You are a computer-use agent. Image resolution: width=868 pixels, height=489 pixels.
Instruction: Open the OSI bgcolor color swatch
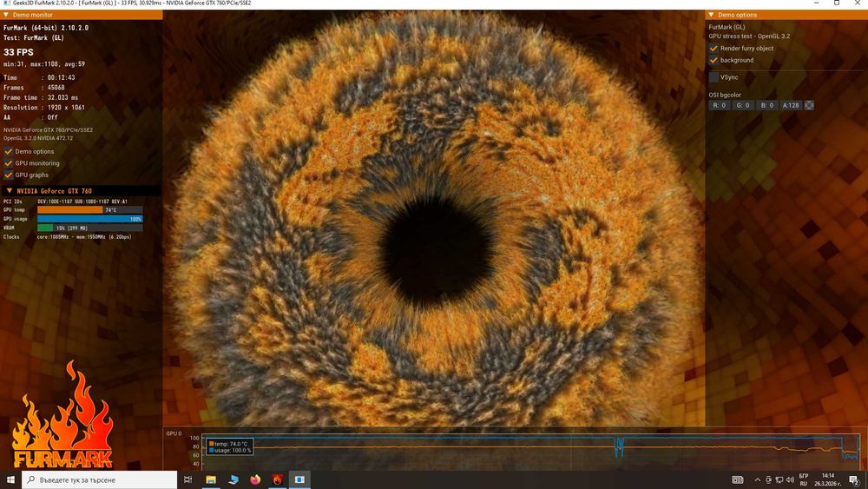(809, 105)
